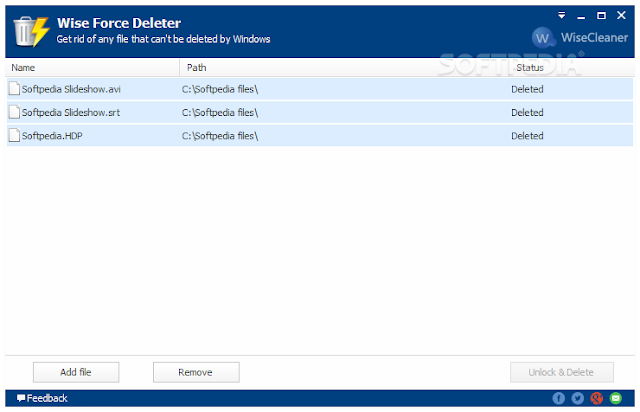Sort list by Status column header

click(x=530, y=68)
